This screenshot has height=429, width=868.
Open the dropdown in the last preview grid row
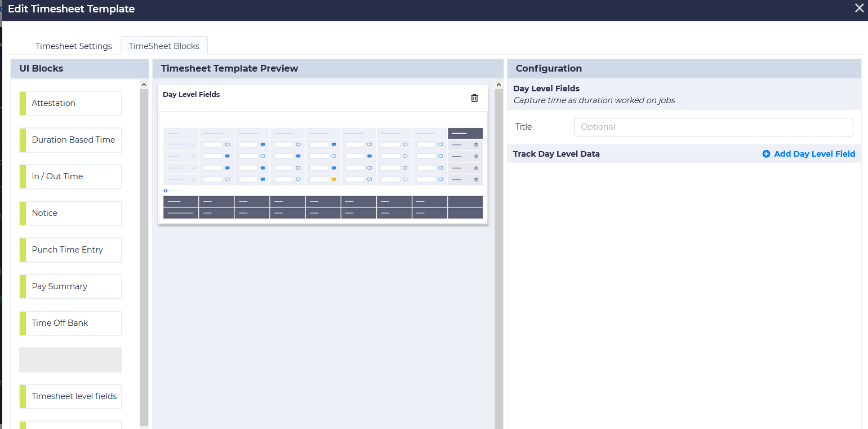point(193,180)
